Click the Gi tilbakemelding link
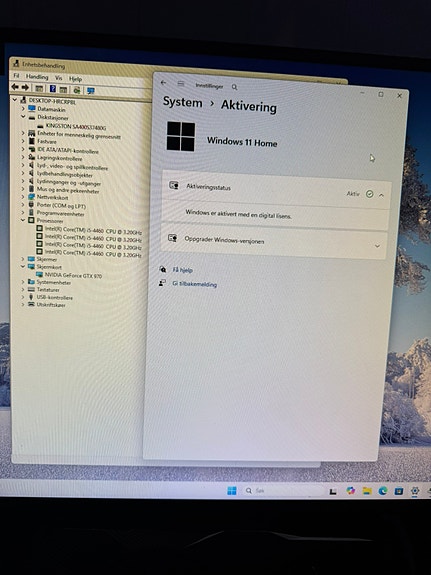Image resolution: width=431 pixels, height=575 pixels. click(x=194, y=284)
